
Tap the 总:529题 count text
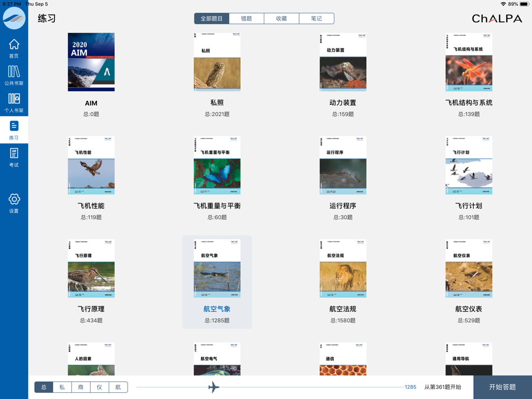(x=469, y=320)
